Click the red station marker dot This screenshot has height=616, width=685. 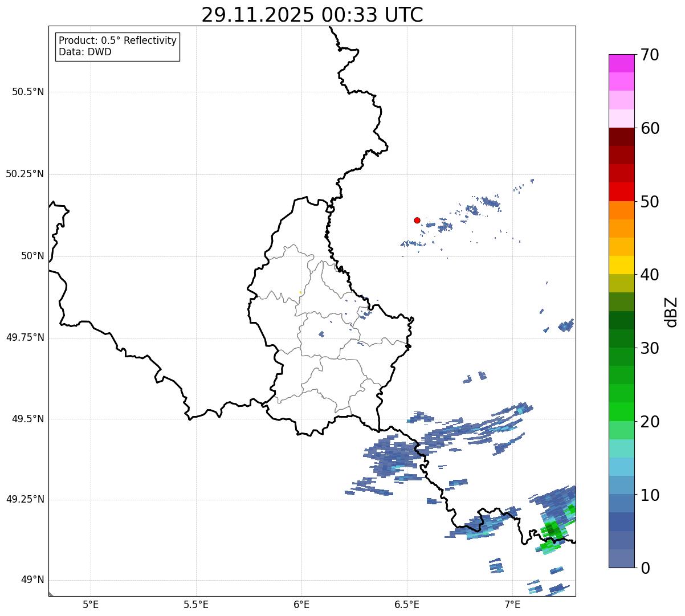tap(417, 220)
